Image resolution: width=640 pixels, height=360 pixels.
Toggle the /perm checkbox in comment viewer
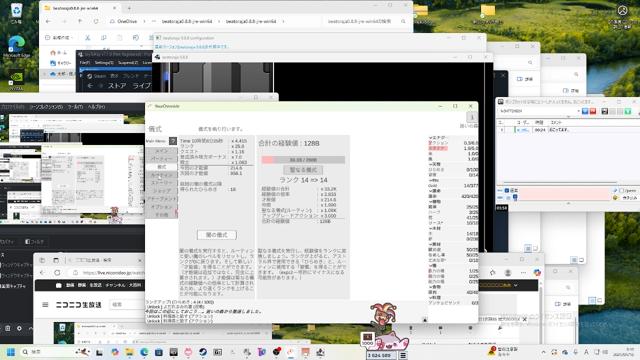pyautogui.click(x=622, y=191)
